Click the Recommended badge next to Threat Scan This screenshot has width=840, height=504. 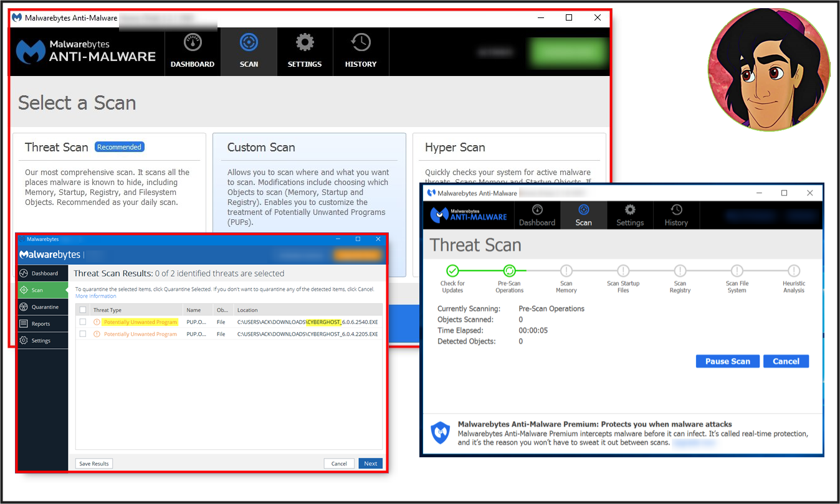[119, 147]
